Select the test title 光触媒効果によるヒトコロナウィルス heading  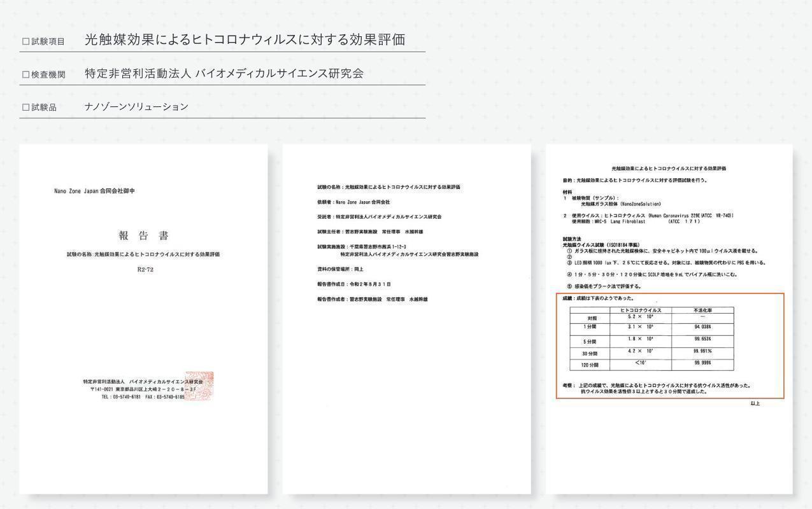click(x=245, y=39)
